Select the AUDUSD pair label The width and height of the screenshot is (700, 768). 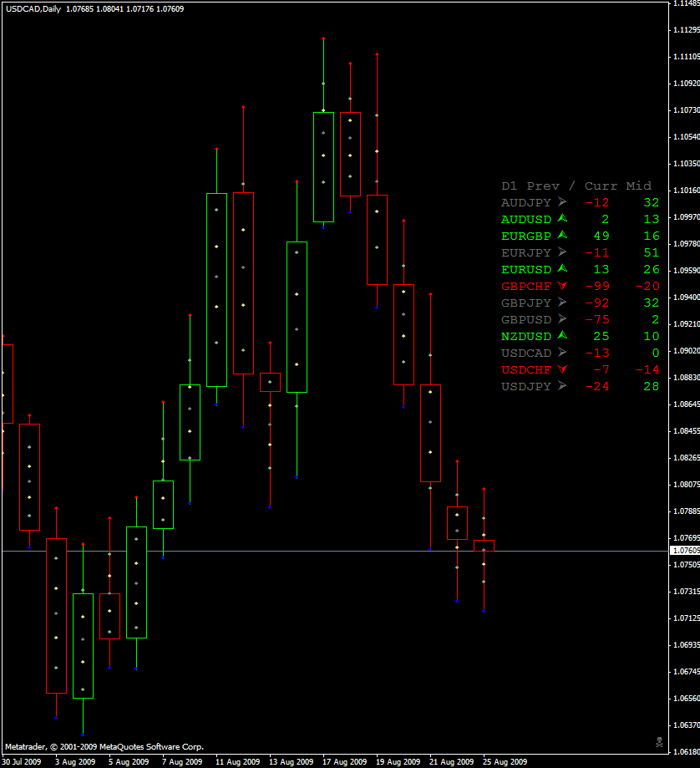(526, 220)
